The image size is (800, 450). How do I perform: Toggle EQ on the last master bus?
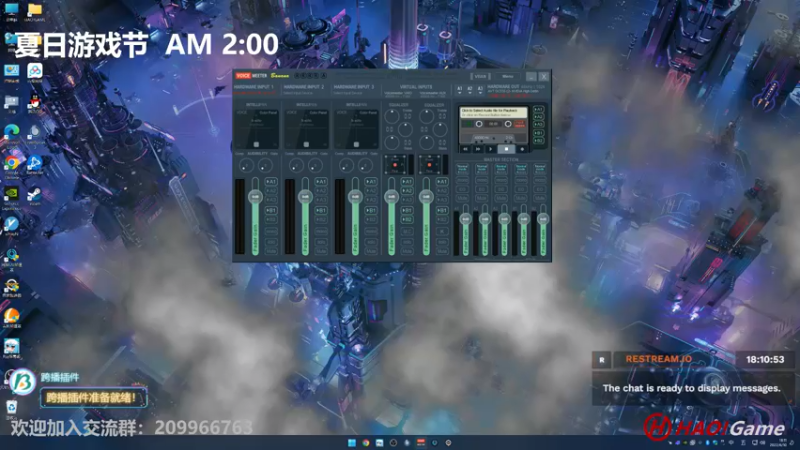540,189
